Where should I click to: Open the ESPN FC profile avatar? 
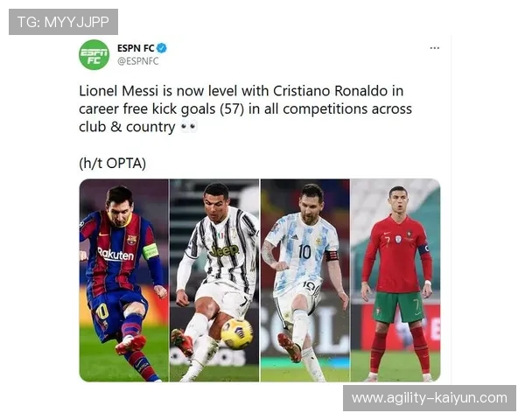coord(94,54)
